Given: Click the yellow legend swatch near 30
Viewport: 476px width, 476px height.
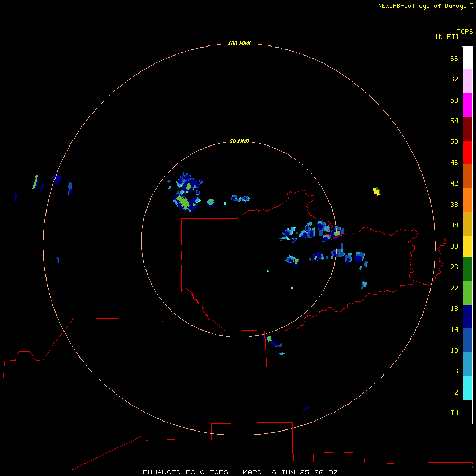Looking at the screenshot, I should pos(467,246).
